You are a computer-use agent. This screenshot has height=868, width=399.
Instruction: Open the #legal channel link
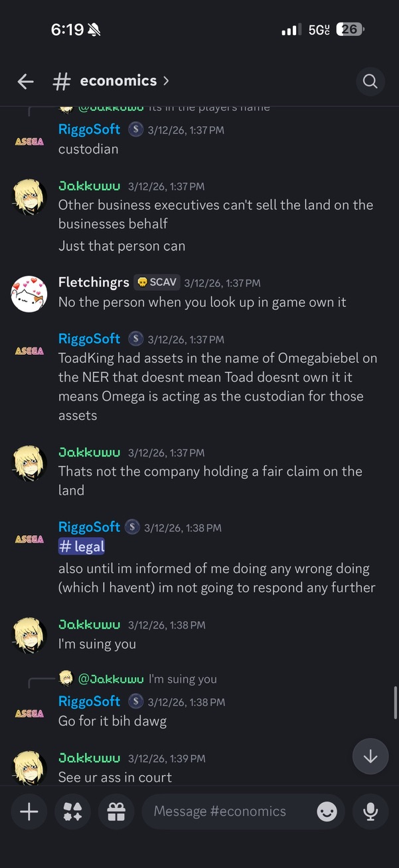[81, 546]
